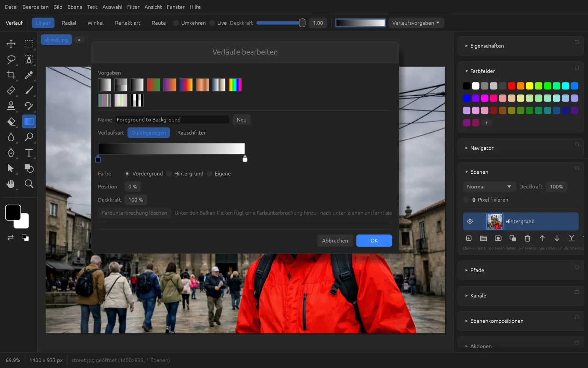Select the Hand tool
Viewport: 588px width, 368px height.
pyautogui.click(x=11, y=184)
